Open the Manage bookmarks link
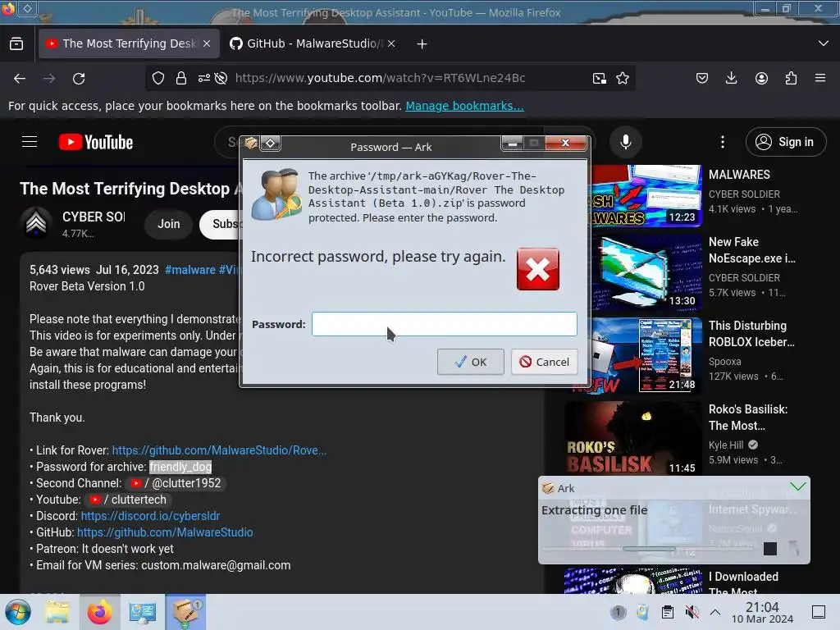 pos(464,106)
